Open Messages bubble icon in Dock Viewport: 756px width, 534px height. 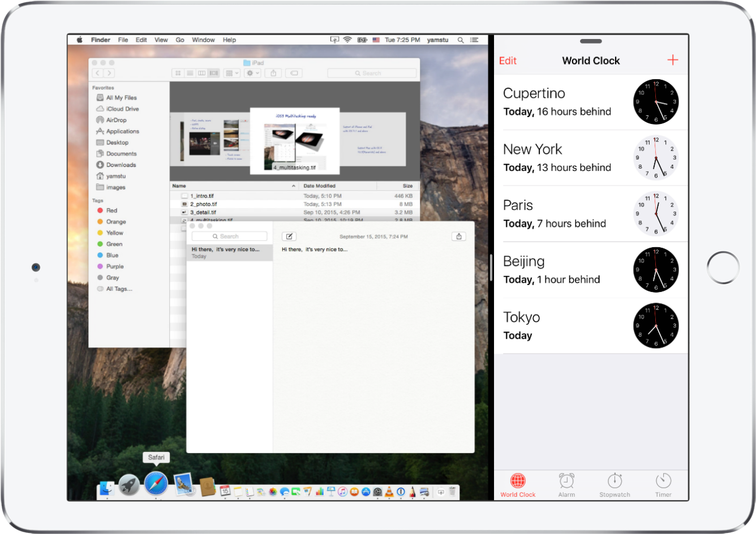click(x=285, y=492)
